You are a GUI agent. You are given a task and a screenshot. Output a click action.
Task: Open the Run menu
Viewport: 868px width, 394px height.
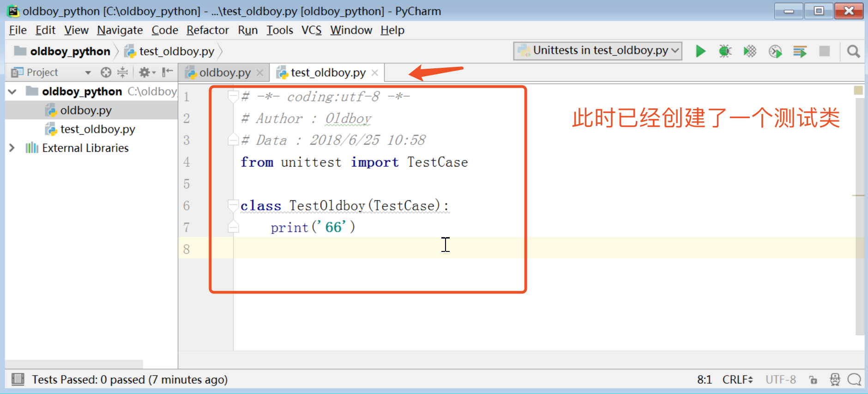(248, 30)
